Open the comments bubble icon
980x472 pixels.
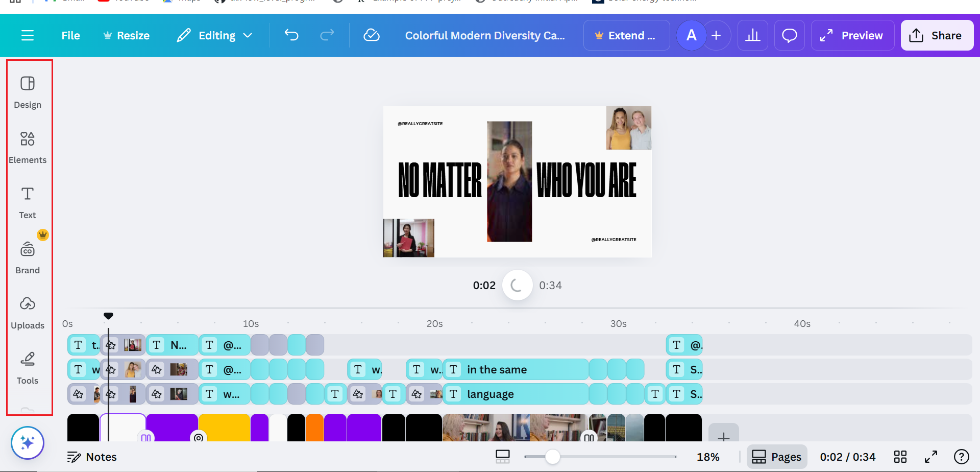click(789, 35)
